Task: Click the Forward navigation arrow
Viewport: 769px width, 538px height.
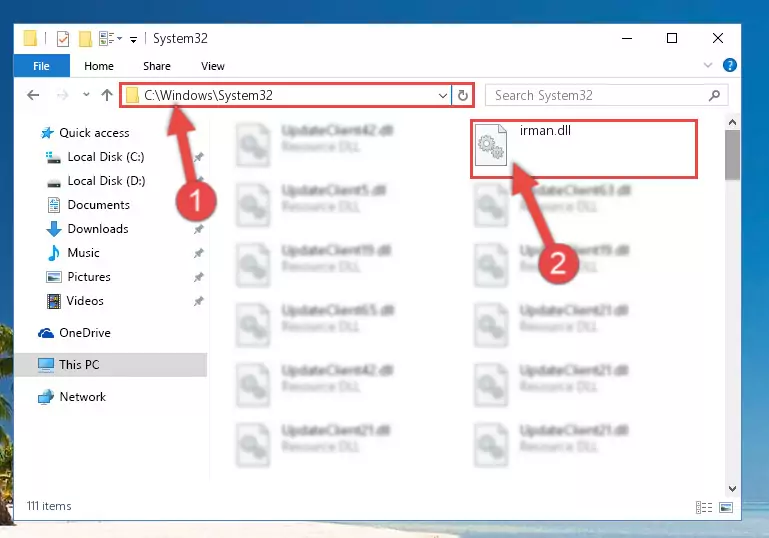Action: [62, 95]
